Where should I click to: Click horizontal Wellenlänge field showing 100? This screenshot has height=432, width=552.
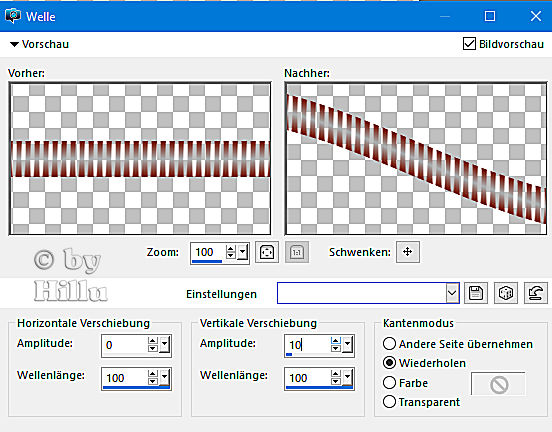pyautogui.click(x=125, y=378)
